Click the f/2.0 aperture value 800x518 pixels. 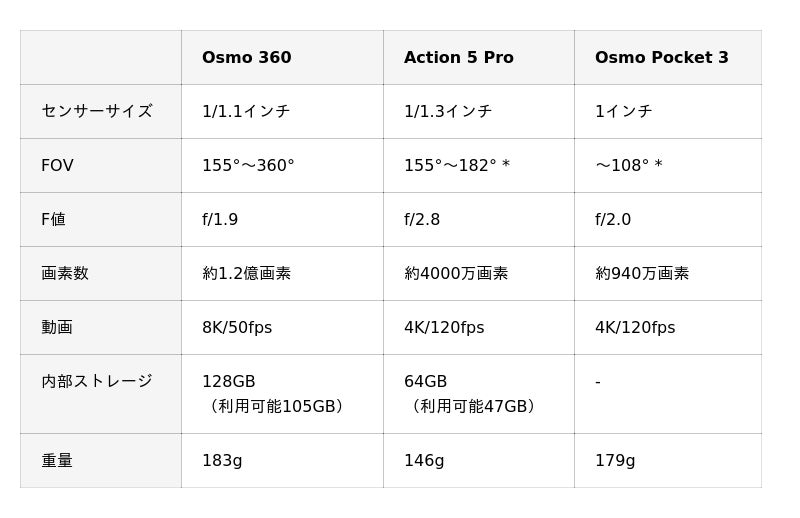point(613,220)
